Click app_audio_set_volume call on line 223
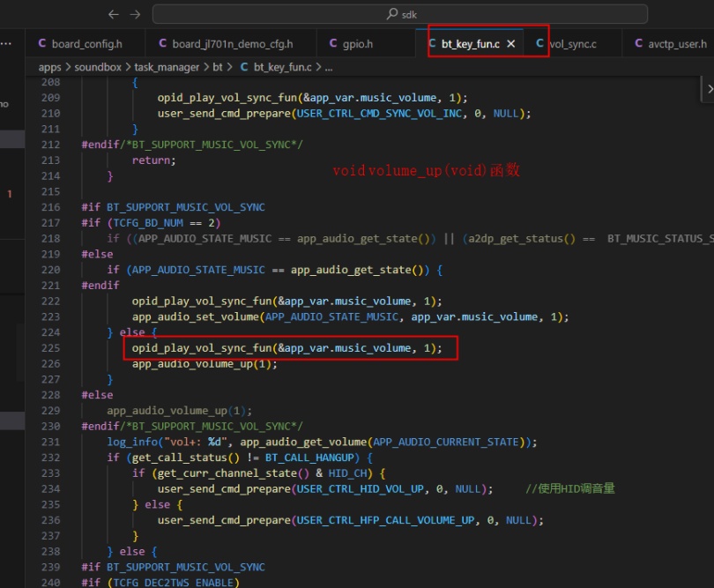 (196, 317)
